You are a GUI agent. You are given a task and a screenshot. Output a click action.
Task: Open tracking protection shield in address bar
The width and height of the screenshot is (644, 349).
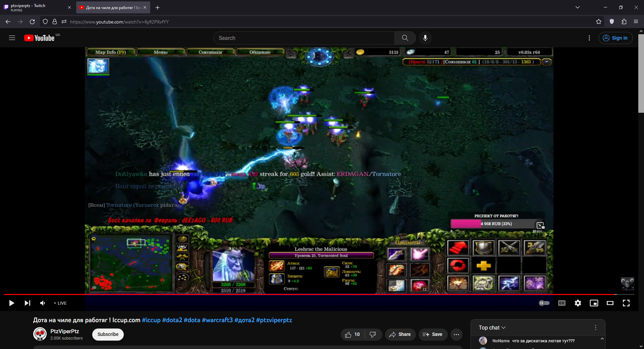coord(45,22)
